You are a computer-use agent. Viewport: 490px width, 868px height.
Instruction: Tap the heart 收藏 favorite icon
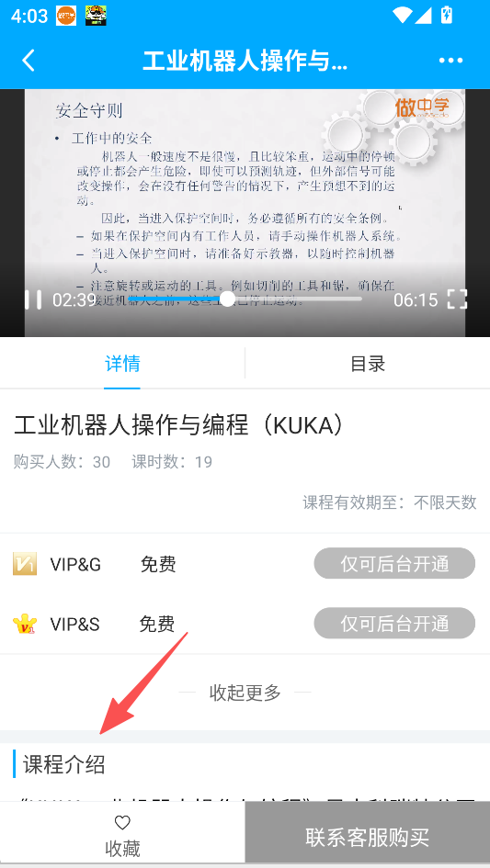click(122, 823)
